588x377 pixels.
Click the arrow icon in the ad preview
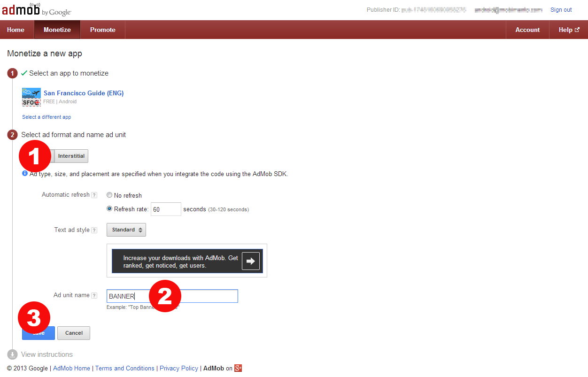click(251, 261)
